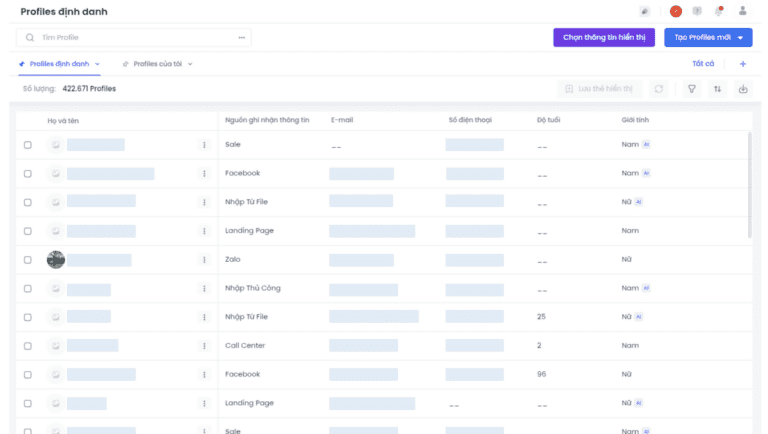This screenshot has width=768, height=434.
Task: Select the Zalo source row checkbox
Action: 28,260
